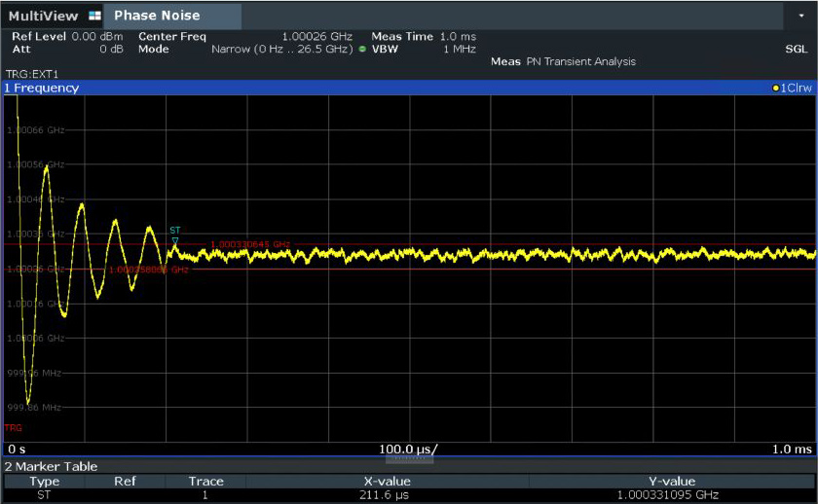This screenshot has height=504, width=818.
Task: Click the MultiView grid icon
Action: point(93,16)
